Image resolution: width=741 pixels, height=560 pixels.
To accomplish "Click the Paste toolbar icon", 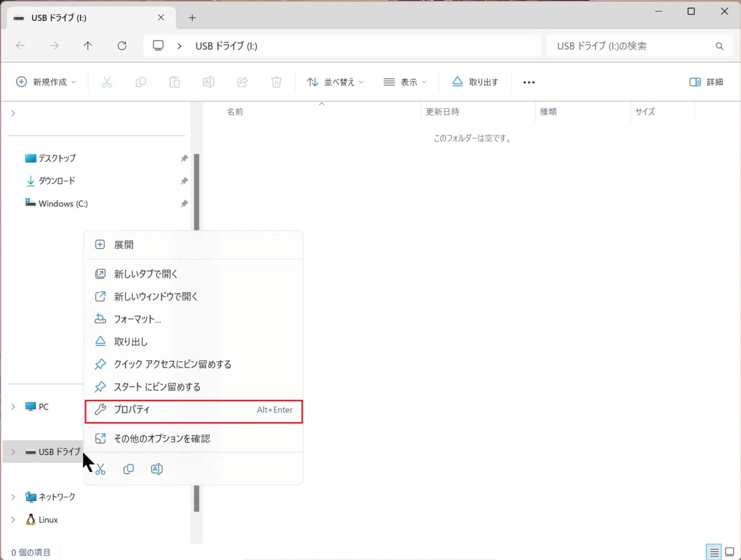I will pos(175,82).
